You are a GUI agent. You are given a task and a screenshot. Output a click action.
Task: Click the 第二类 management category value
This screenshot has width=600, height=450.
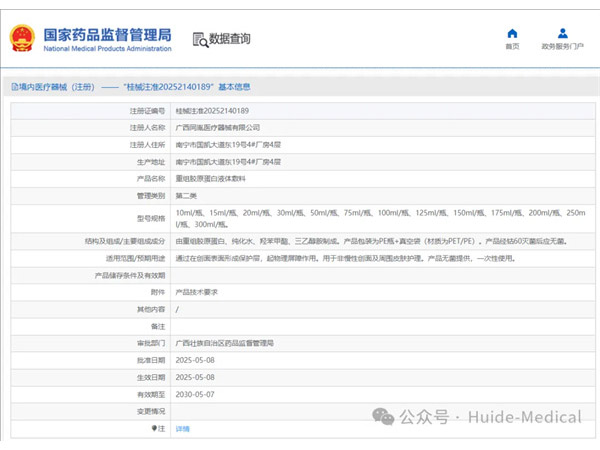187,195
